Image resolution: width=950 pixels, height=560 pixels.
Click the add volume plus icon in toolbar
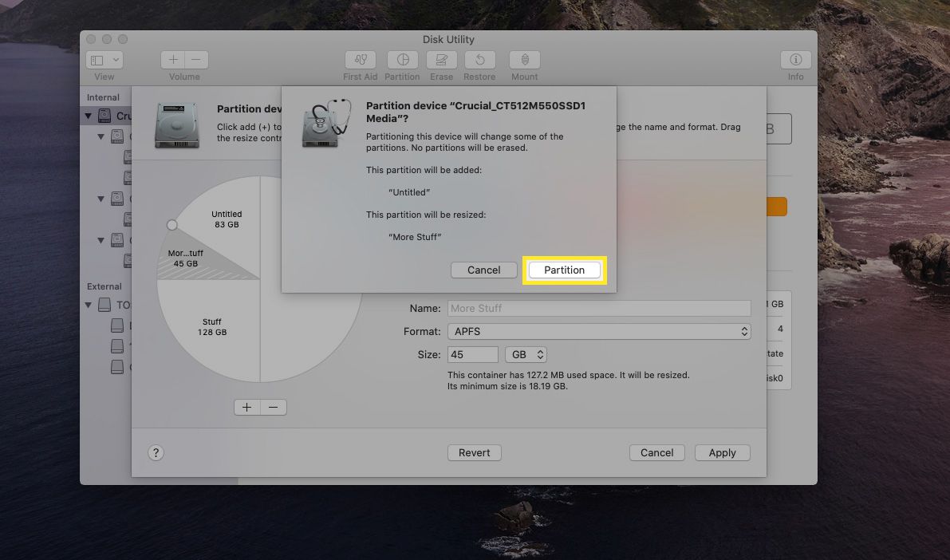173,61
